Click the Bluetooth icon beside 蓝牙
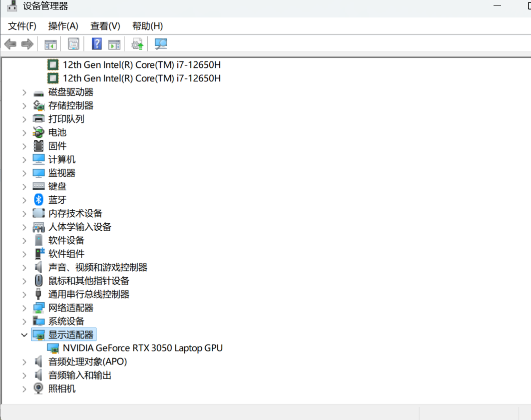 click(x=38, y=200)
